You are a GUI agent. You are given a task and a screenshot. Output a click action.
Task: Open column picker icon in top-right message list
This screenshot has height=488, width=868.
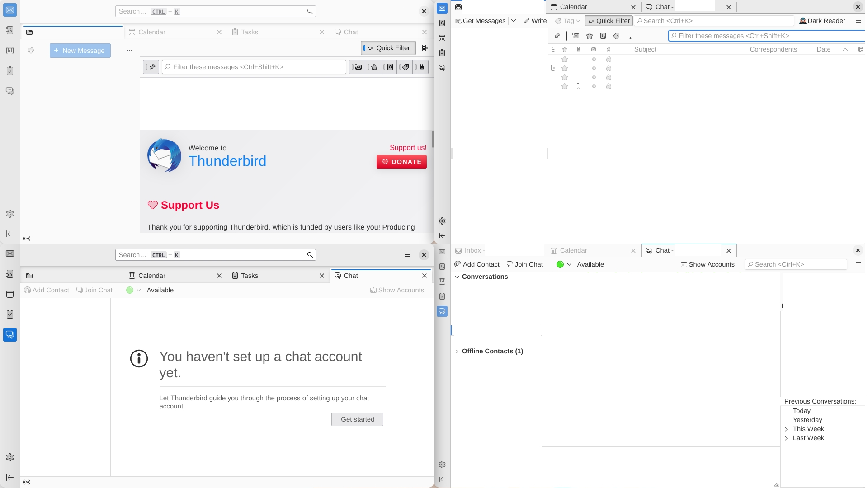[860, 49]
